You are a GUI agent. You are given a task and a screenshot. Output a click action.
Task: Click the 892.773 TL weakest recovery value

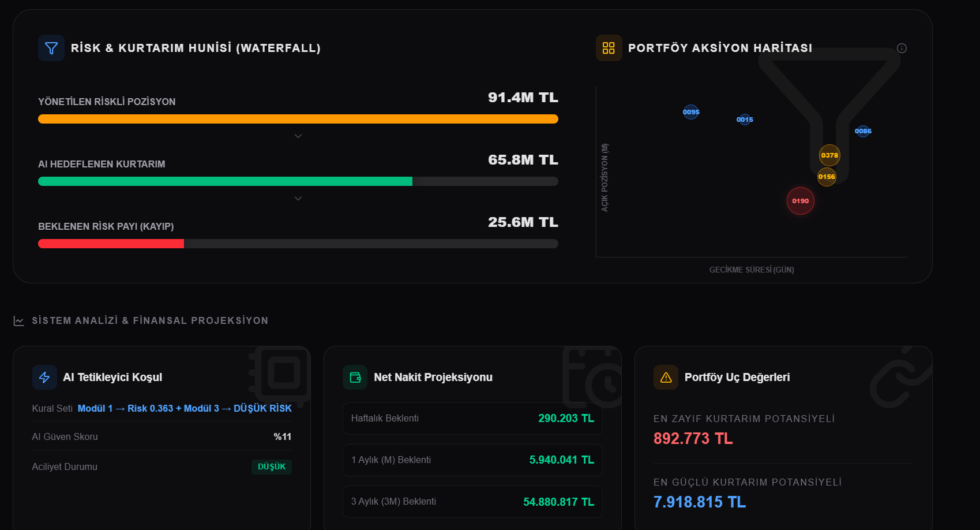pos(693,439)
